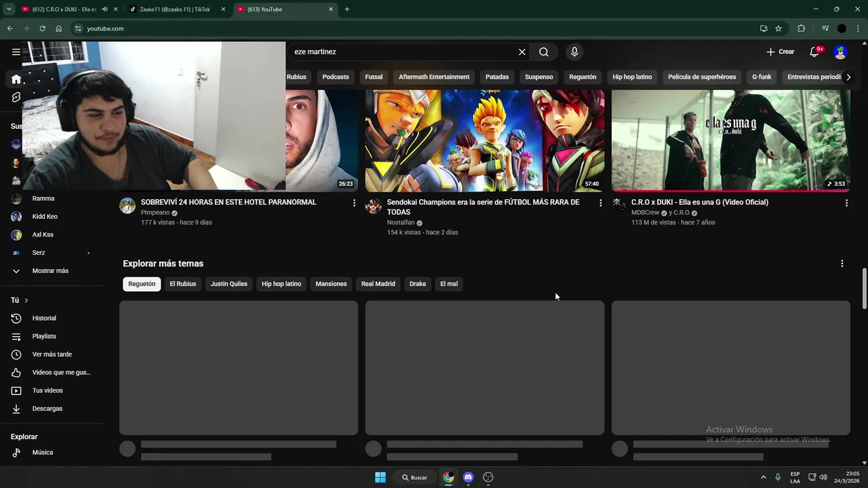868x488 pixels.
Task: Open Sendokai Champions video title
Action: 483,207
